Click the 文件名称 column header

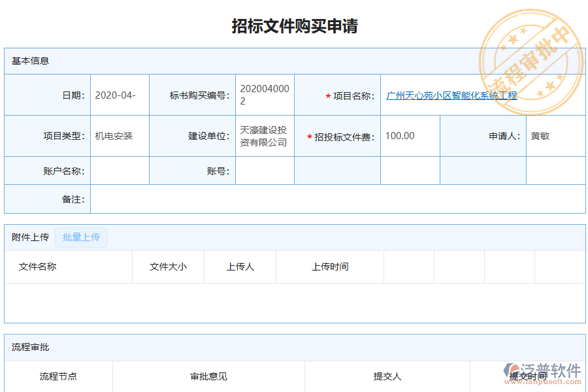pos(39,267)
